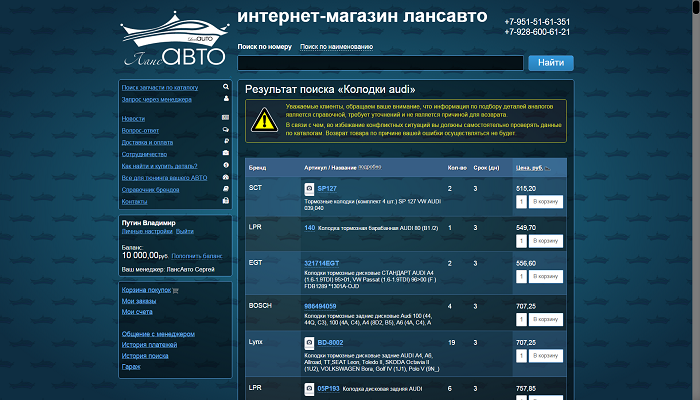Screen dimensions: 700x400
Task: Switch to Поиск по наименованию tab
Action: tap(337, 46)
